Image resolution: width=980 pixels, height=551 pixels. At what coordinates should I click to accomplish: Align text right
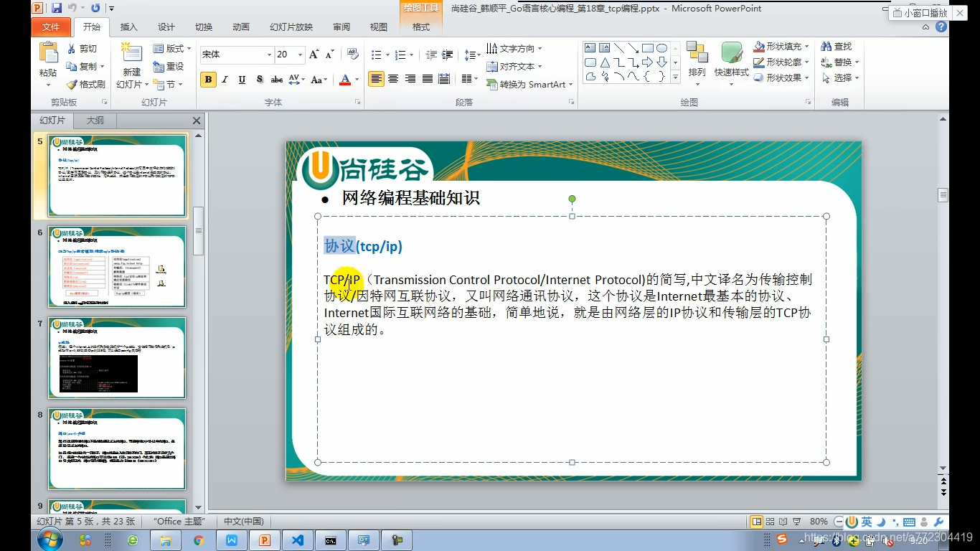410,79
